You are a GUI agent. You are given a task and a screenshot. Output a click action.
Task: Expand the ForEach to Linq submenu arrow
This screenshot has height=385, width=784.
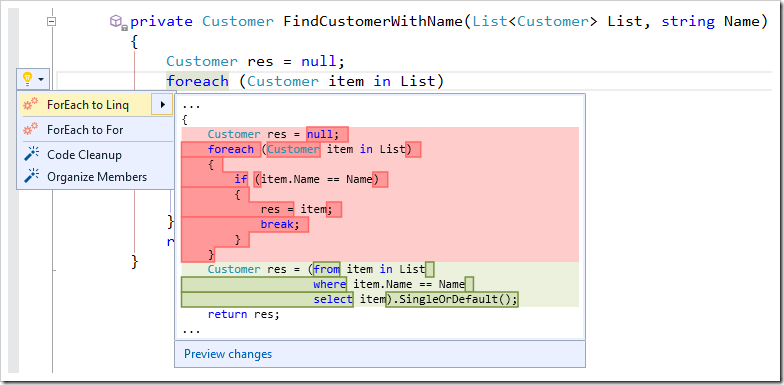162,104
